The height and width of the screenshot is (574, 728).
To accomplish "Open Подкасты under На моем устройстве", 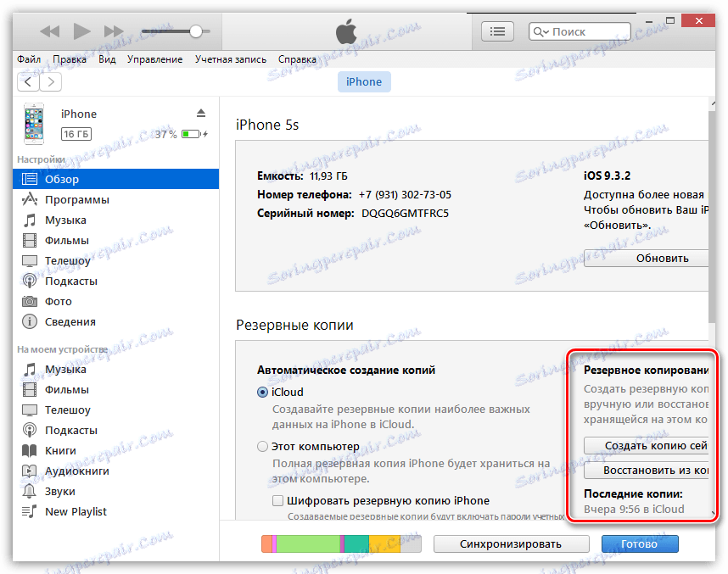I will 115,431.
